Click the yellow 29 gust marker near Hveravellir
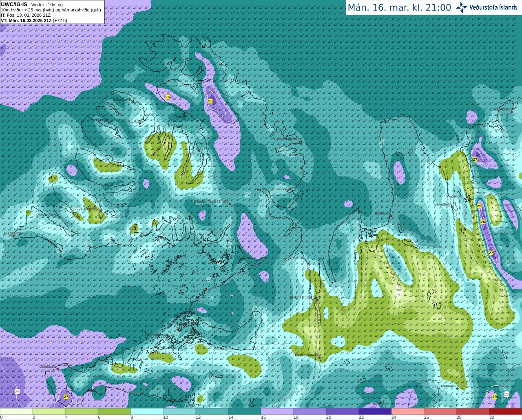522x420 pixels. click(495, 396)
